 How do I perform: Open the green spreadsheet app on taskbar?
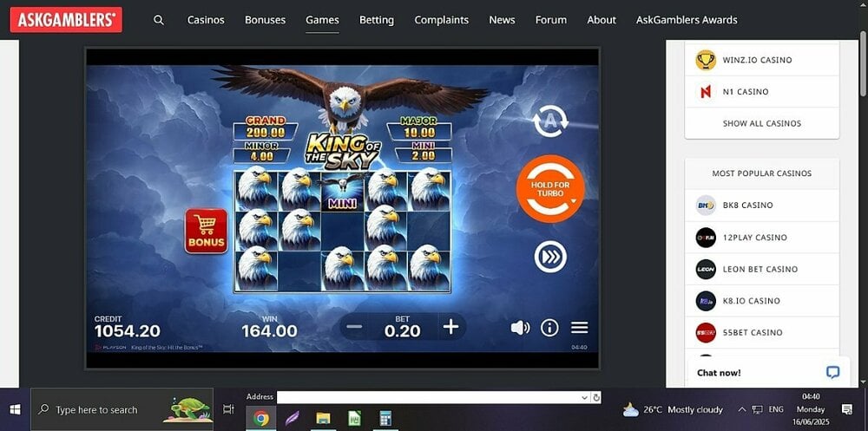[354, 418]
